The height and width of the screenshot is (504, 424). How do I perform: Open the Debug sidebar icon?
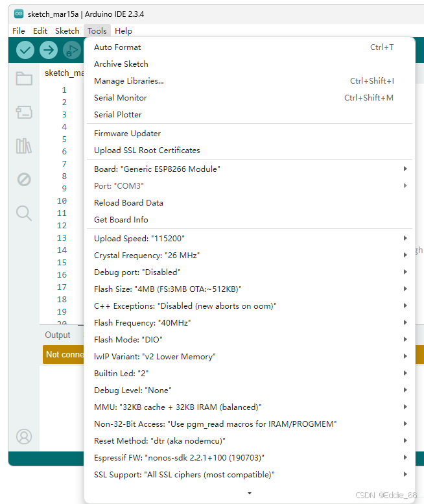pos(24,180)
